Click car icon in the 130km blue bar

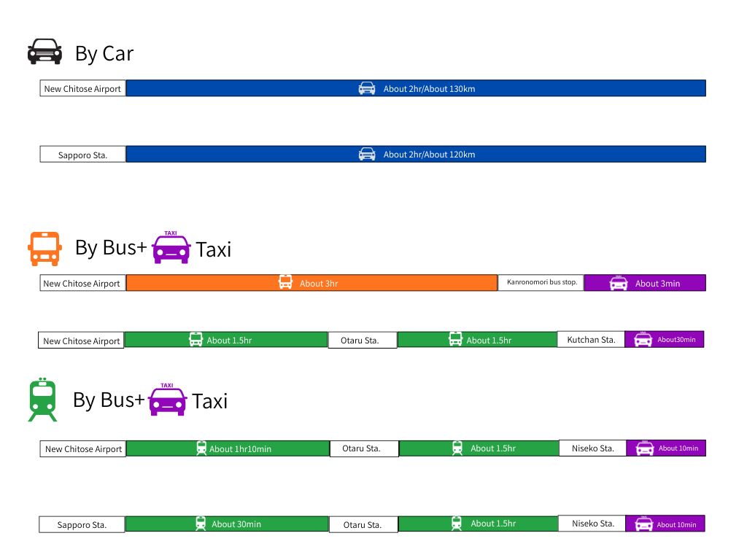[367, 88]
